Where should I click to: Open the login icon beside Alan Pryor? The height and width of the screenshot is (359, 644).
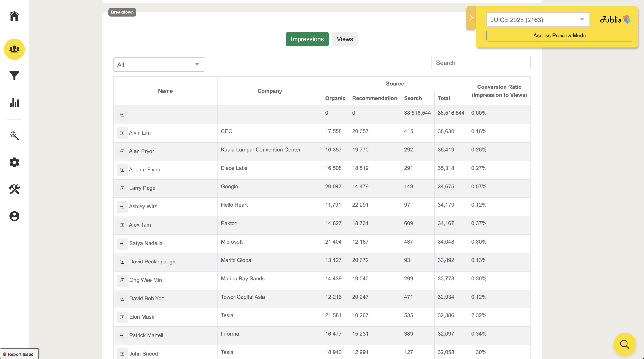coord(122,151)
